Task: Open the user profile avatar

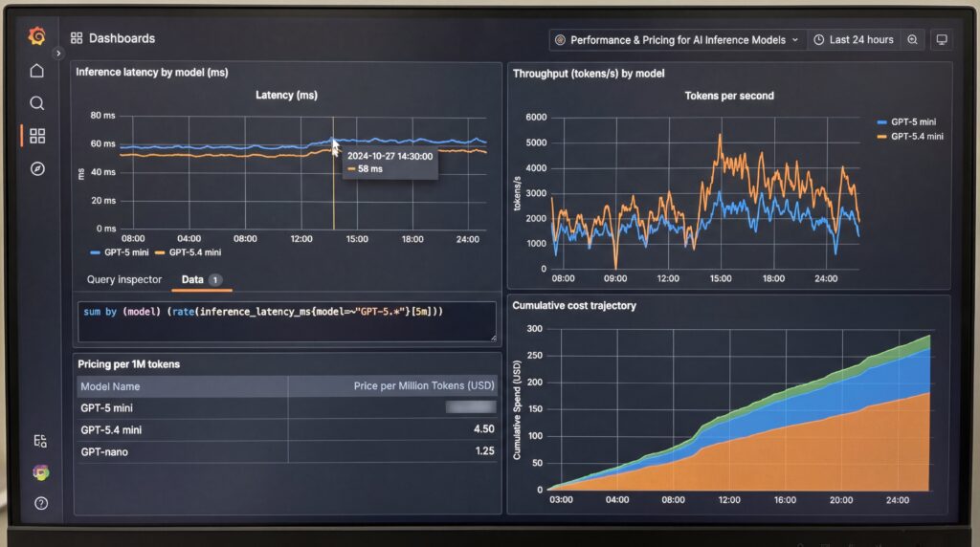Action: tap(40, 472)
